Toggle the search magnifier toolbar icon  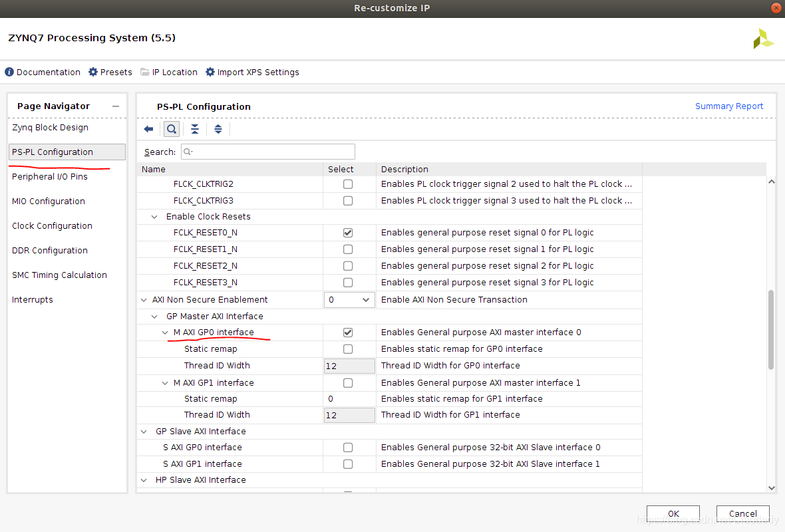[x=171, y=129]
